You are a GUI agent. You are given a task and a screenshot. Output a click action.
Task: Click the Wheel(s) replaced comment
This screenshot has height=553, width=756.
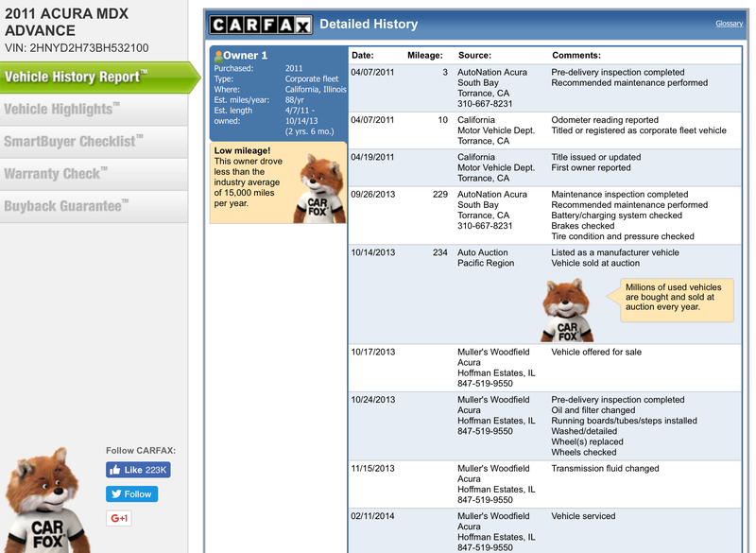[587, 441]
